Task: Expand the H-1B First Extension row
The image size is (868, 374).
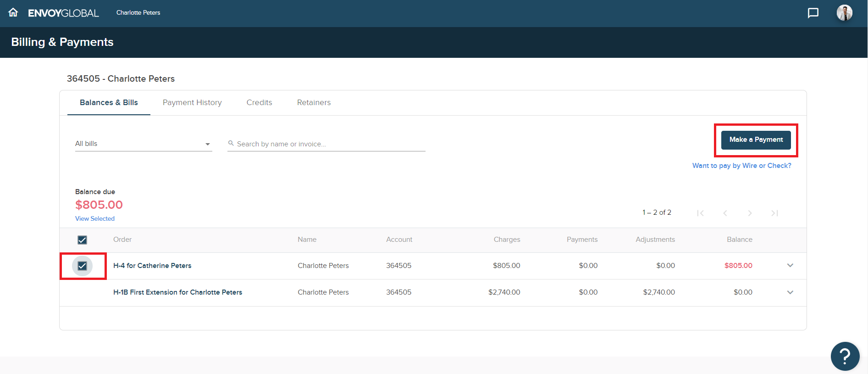Action: [790, 292]
